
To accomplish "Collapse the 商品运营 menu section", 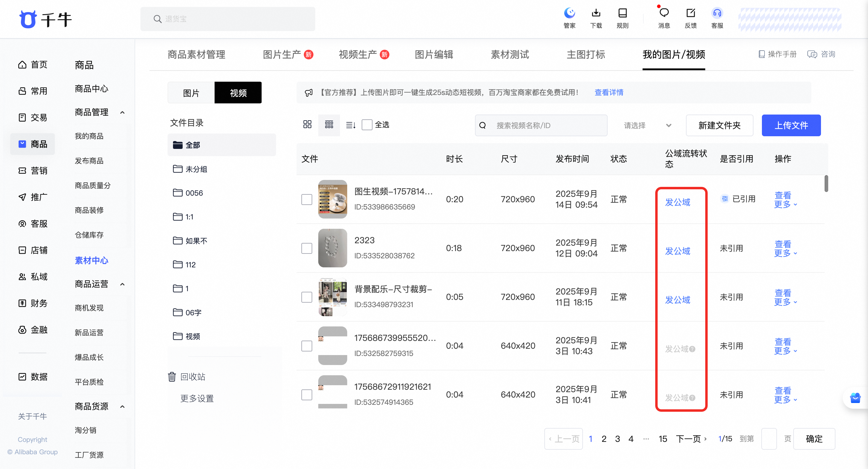I will point(122,284).
